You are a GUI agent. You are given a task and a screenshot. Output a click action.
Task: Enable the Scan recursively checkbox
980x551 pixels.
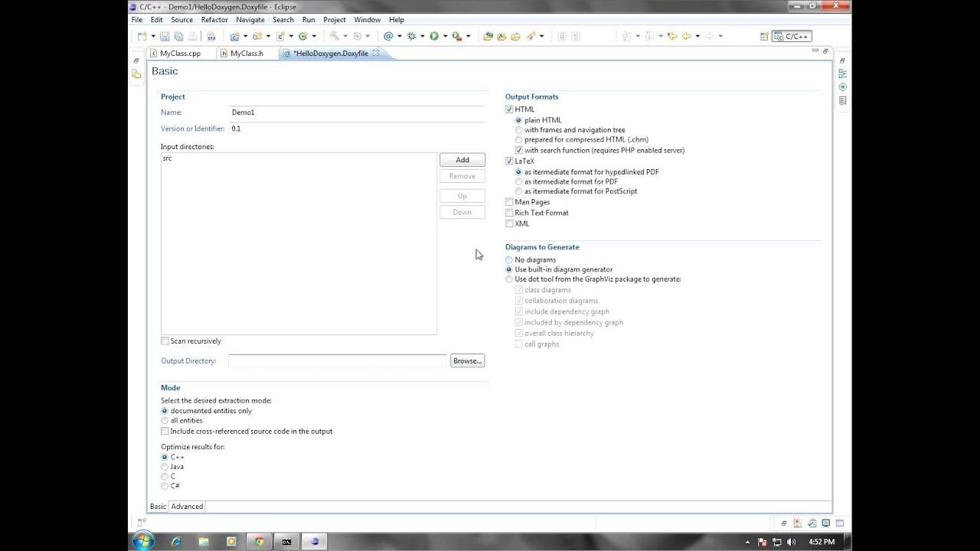[165, 341]
